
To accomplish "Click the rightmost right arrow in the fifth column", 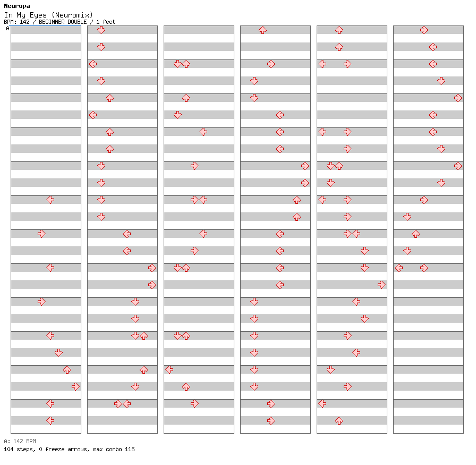I will click(x=381, y=285).
